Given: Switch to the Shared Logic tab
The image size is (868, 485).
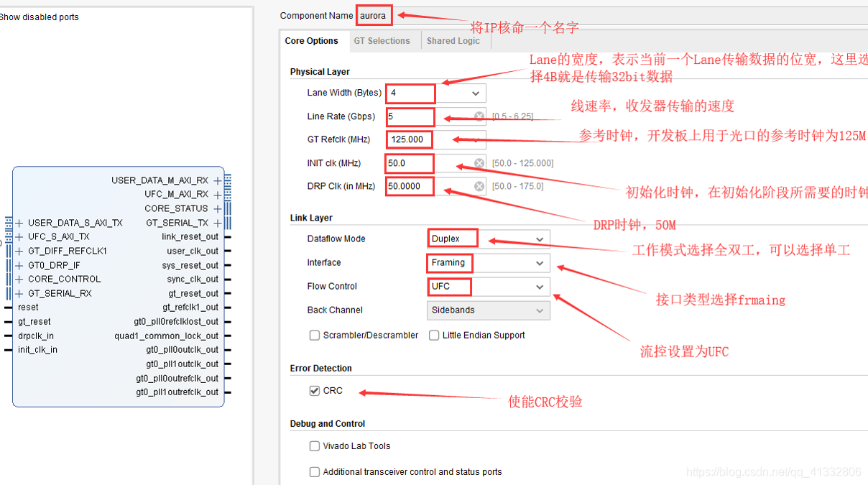Looking at the screenshot, I should [453, 41].
